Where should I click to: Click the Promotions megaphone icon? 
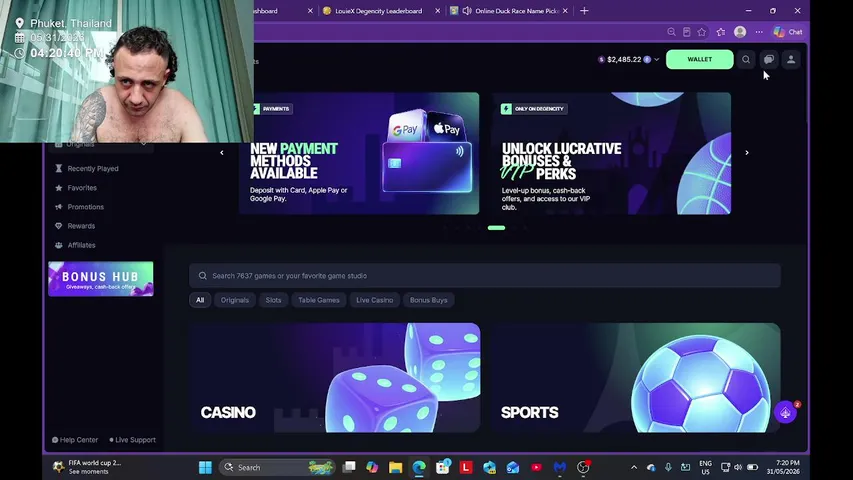tap(58, 207)
